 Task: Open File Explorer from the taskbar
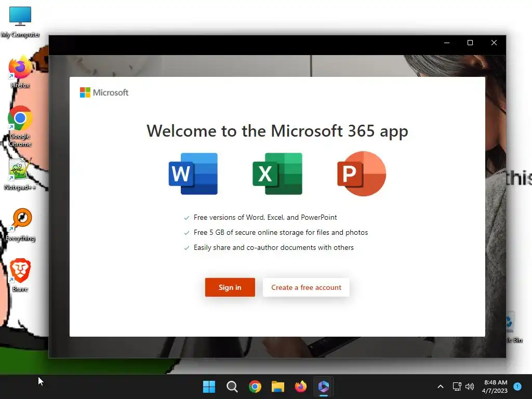[x=278, y=387]
